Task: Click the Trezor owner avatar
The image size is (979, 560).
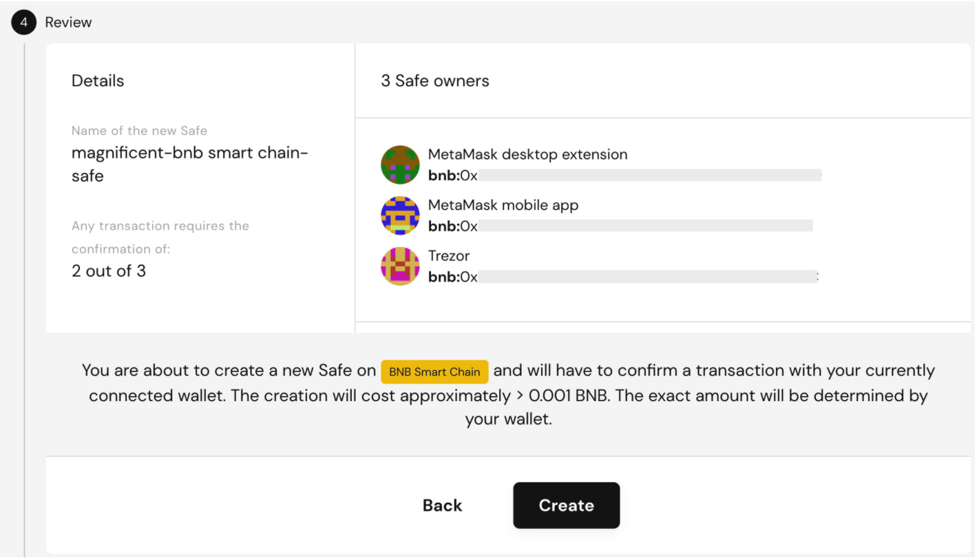Action: 400,266
